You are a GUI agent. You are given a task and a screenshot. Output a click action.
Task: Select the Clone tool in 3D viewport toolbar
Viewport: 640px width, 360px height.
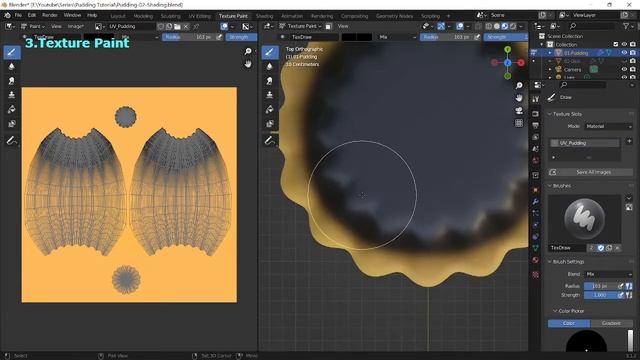269,95
